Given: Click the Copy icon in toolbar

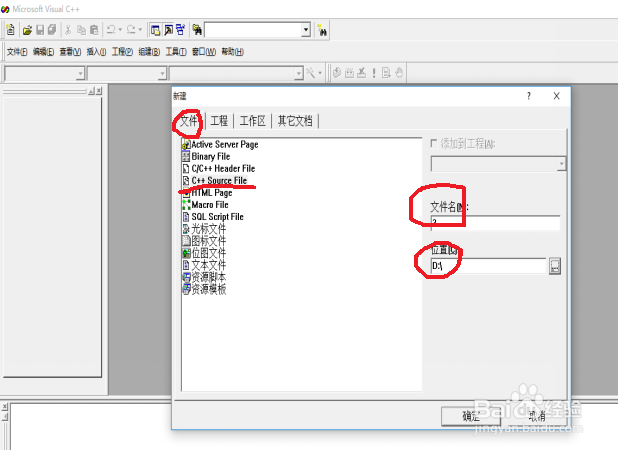Looking at the screenshot, I should (81, 30).
